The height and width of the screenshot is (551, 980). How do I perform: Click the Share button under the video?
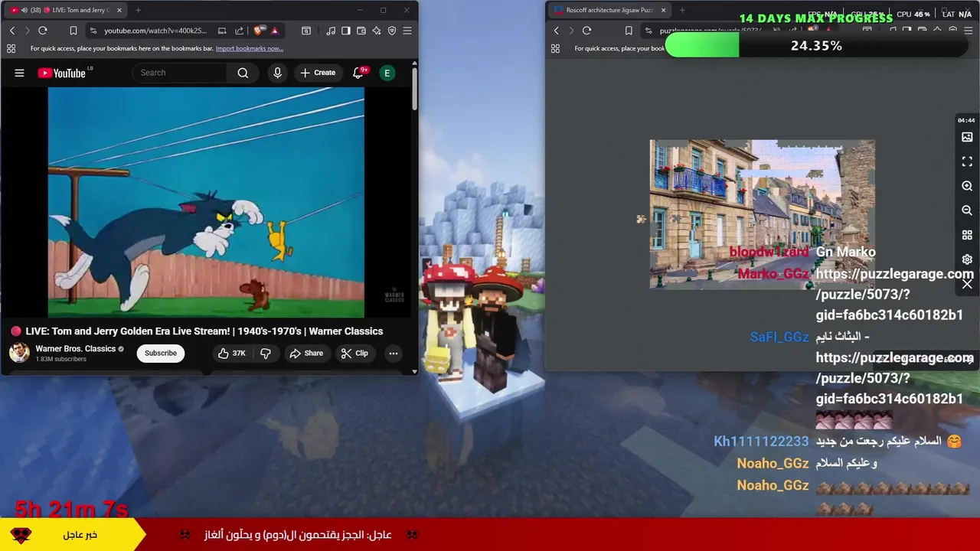pyautogui.click(x=306, y=353)
